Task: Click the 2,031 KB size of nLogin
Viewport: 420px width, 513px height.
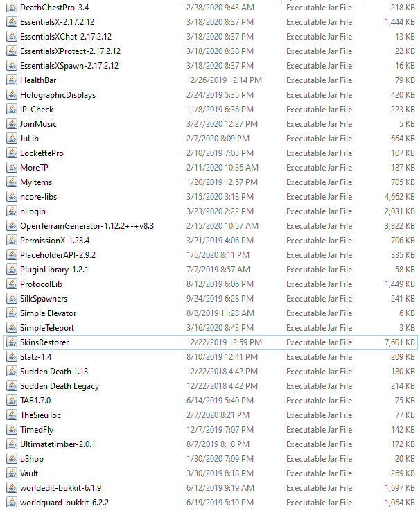Action: 400,211
